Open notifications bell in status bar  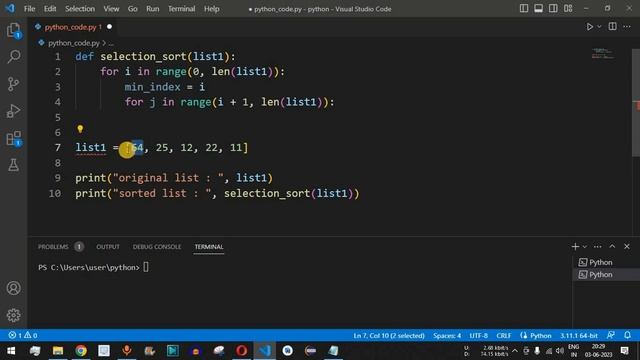(627, 335)
